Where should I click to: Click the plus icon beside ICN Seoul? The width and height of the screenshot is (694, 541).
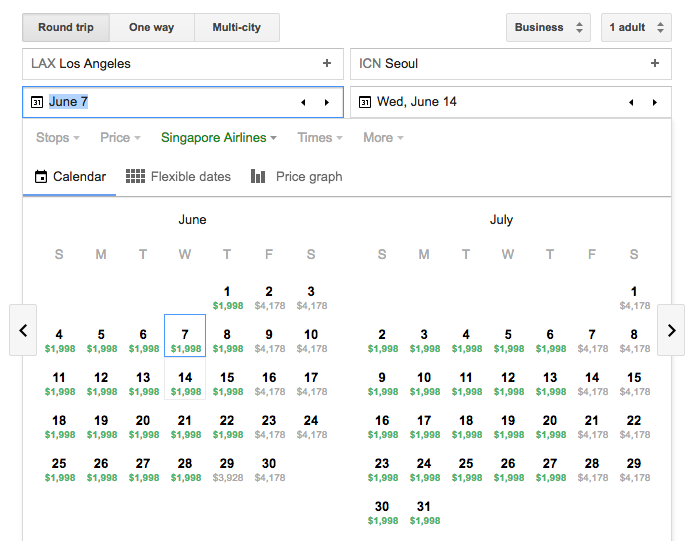pos(655,64)
